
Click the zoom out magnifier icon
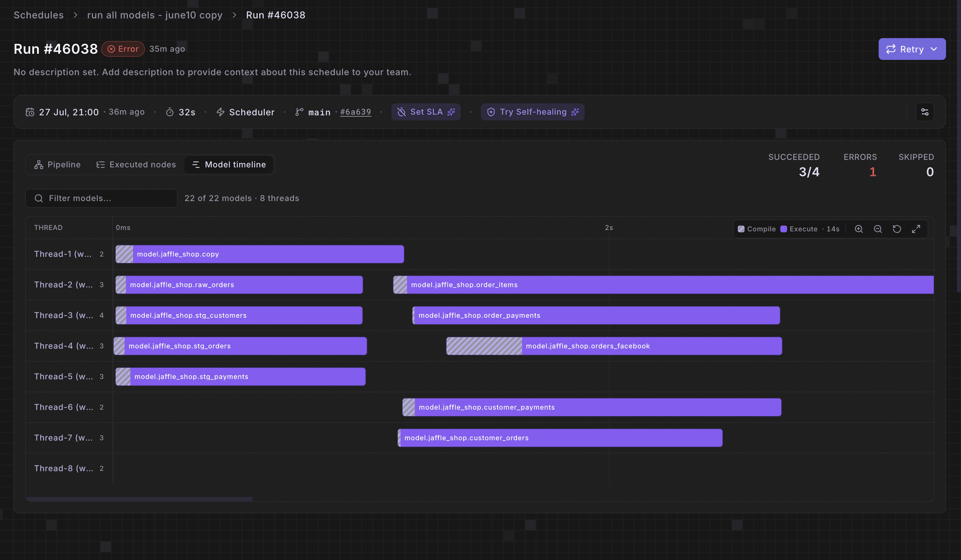pyautogui.click(x=878, y=229)
